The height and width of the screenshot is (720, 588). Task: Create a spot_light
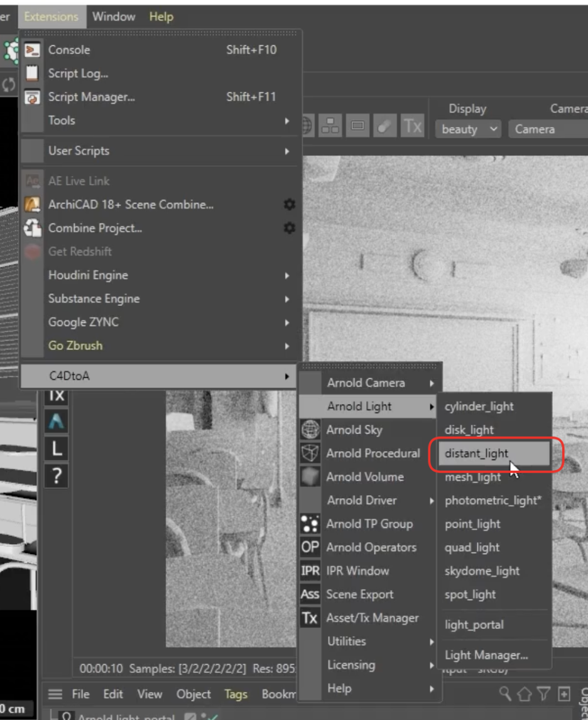tap(494, 594)
